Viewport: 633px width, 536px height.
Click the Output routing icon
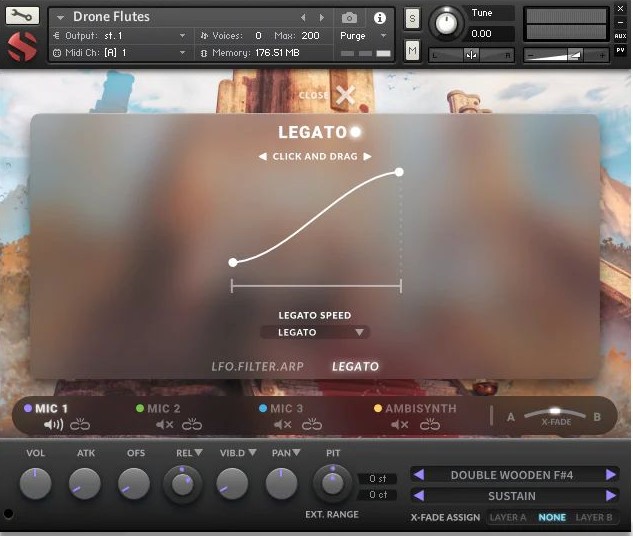click(57, 36)
